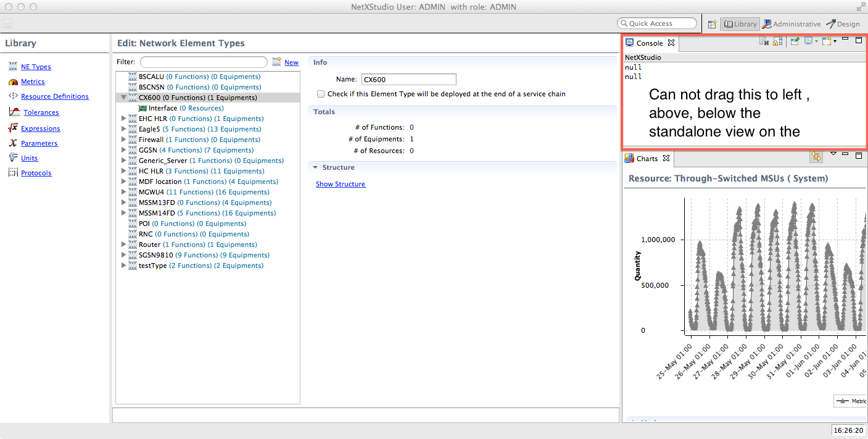Click the Name field containing CX600
Screen dimensions: 868x439
point(408,79)
